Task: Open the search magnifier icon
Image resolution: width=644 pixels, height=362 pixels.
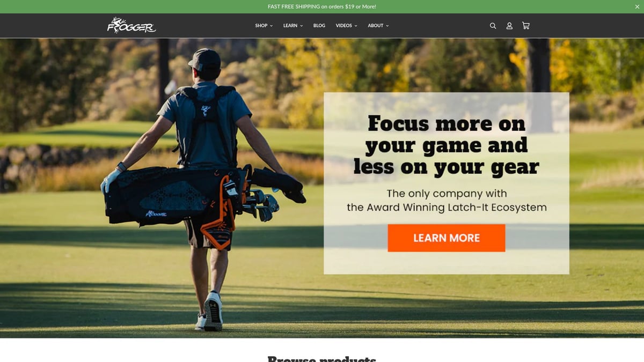Action: tap(493, 26)
